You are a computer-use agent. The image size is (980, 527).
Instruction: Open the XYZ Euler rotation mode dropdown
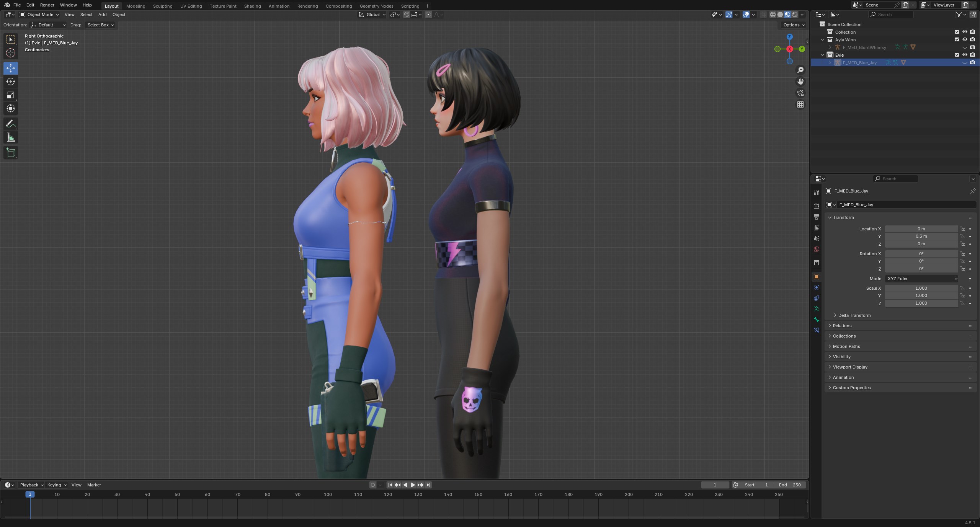click(x=921, y=279)
